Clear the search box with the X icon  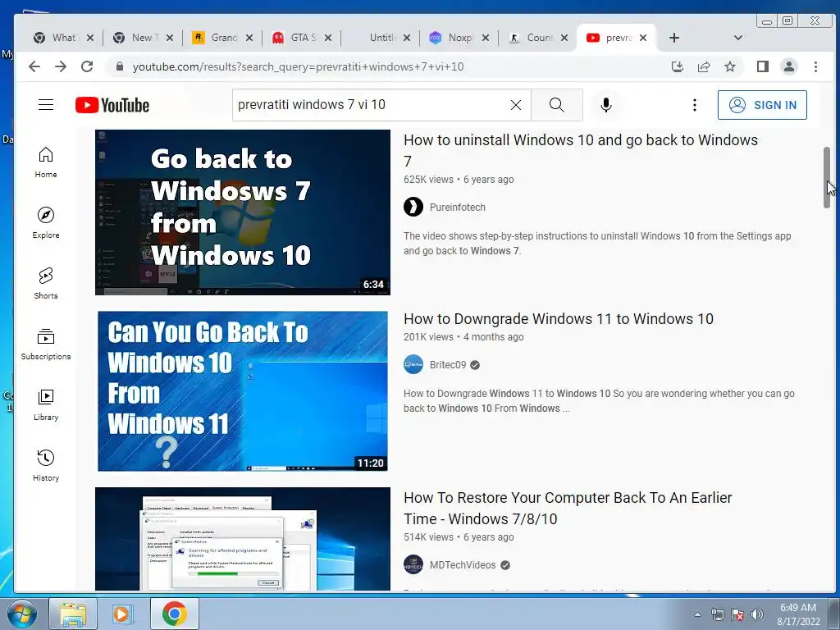(x=515, y=105)
